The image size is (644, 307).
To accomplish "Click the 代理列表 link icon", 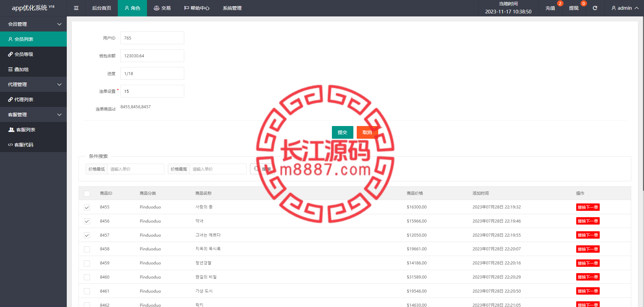I will pos(10,100).
